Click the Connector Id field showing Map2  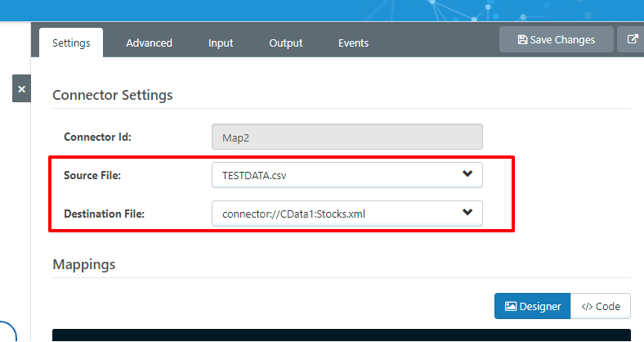(347, 137)
